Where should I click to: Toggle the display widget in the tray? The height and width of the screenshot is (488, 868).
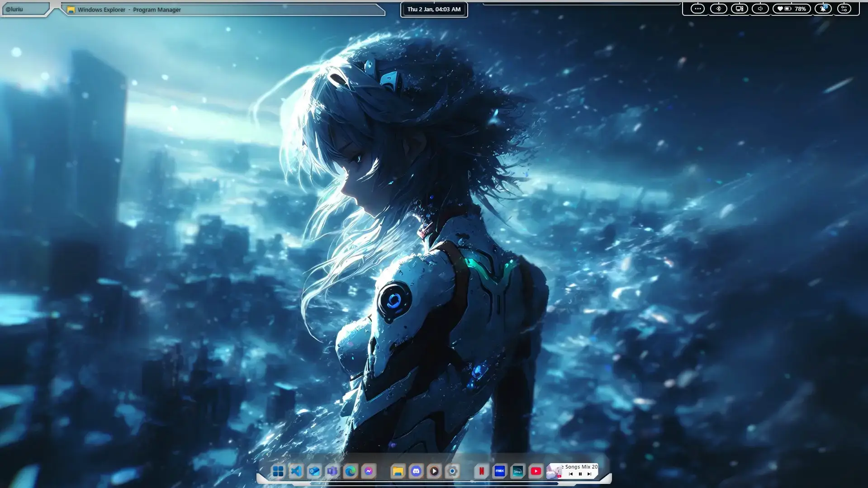739,8
